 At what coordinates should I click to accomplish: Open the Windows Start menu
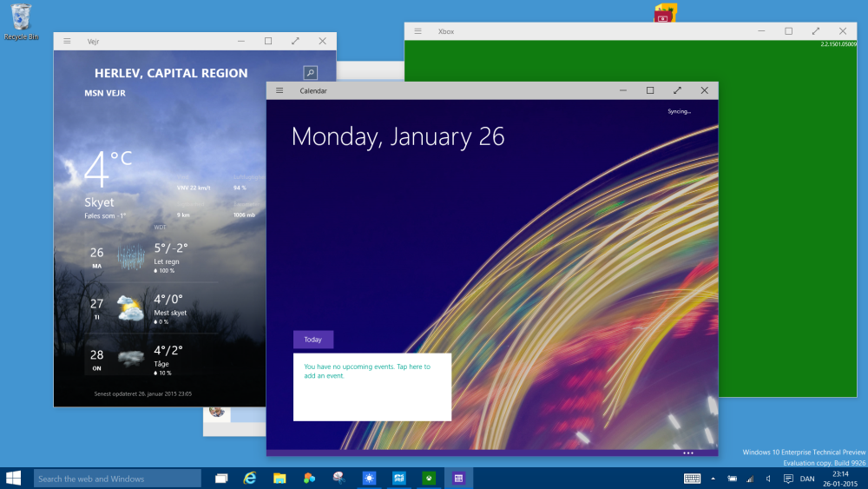pyautogui.click(x=14, y=478)
